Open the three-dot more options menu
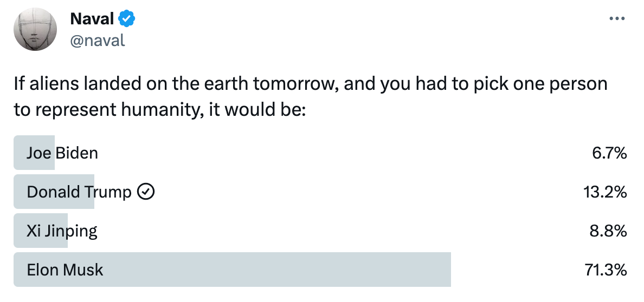The image size is (644, 302). point(617,18)
